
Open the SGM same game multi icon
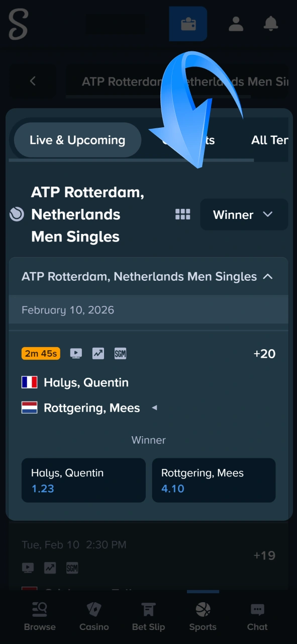coord(120,353)
